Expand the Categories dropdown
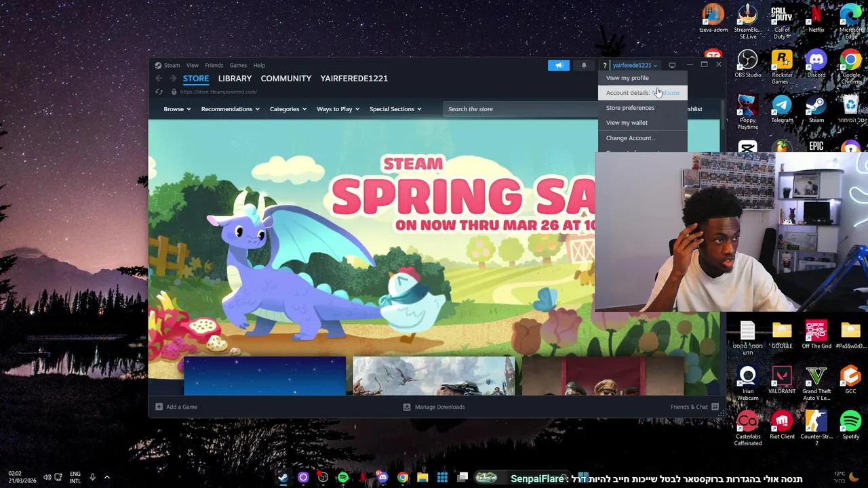 (288, 109)
